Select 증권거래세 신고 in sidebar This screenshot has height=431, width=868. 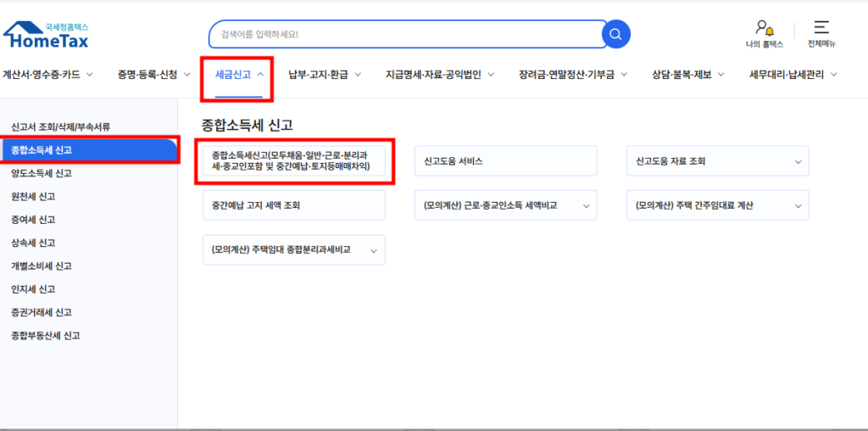click(42, 312)
